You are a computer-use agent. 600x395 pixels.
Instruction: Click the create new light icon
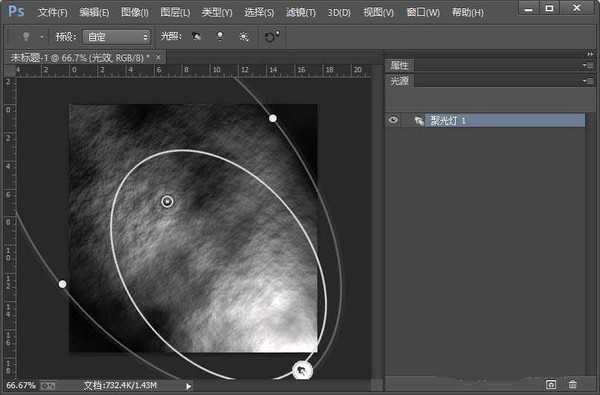pos(551,384)
